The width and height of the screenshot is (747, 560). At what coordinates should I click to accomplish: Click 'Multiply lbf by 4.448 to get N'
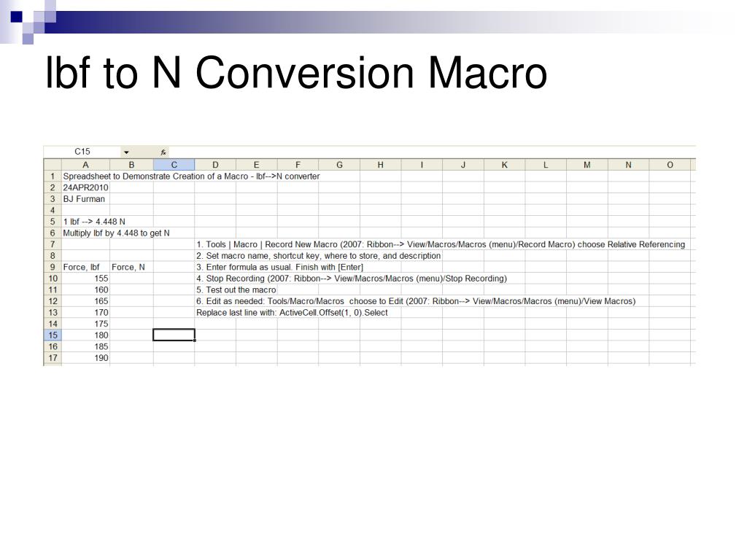116,233
